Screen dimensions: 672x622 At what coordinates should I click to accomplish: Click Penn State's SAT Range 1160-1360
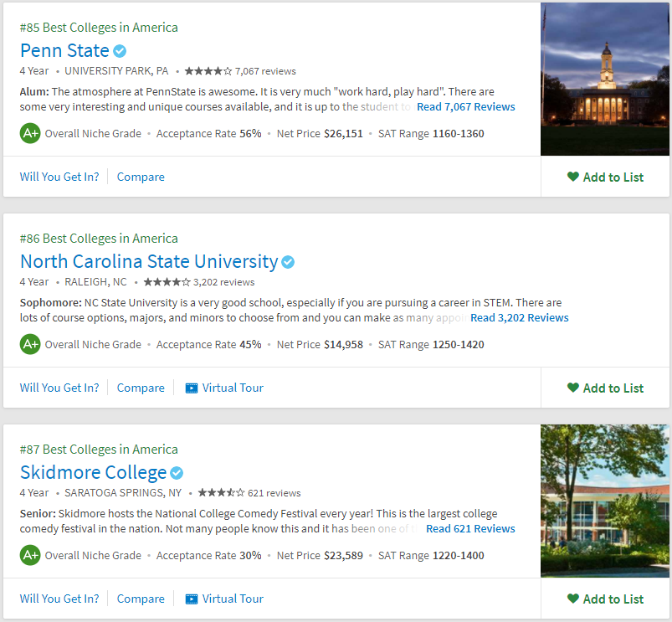pyautogui.click(x=431, y=134)
